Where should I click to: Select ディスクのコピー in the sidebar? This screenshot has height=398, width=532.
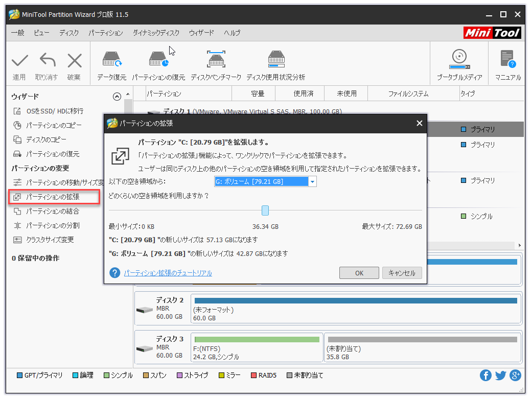coord(40,139)
